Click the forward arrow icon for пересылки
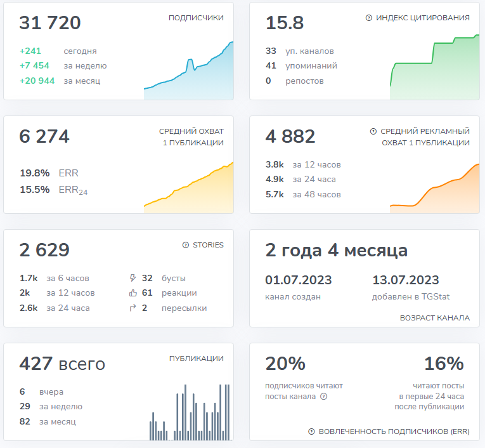The height and width of the screenshot is (448, 485). tap(133, 308)
